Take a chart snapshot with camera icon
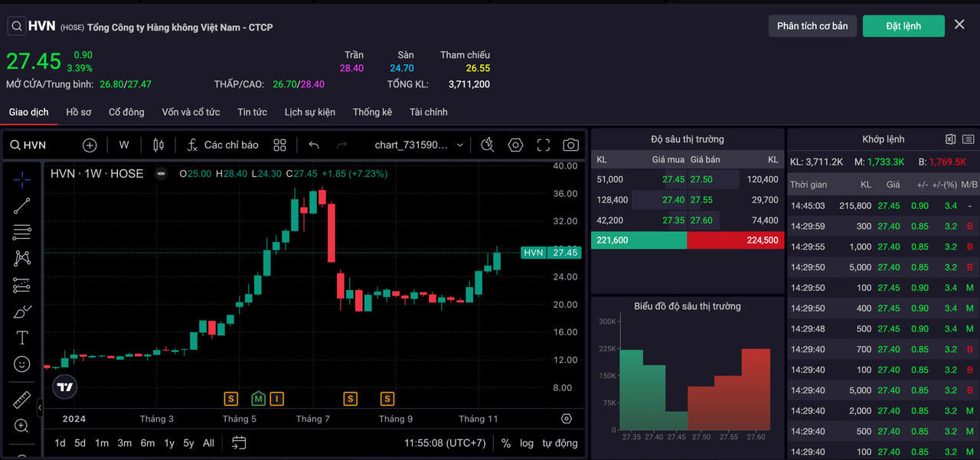 click(570, 145)
